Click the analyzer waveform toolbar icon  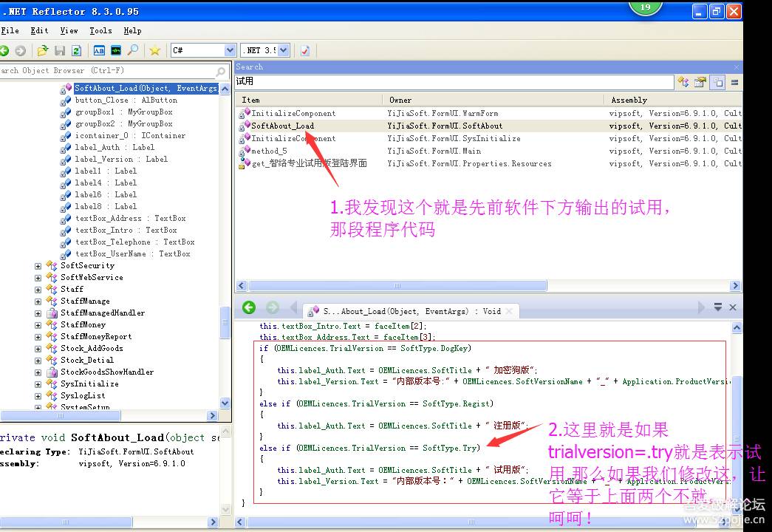pos(116,50)
